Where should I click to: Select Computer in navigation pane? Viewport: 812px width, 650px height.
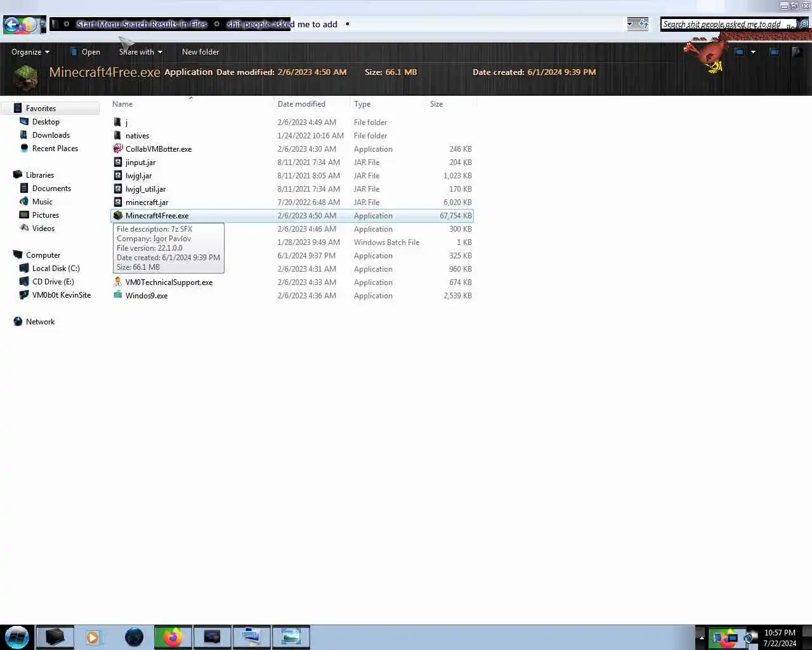(43, 255)
